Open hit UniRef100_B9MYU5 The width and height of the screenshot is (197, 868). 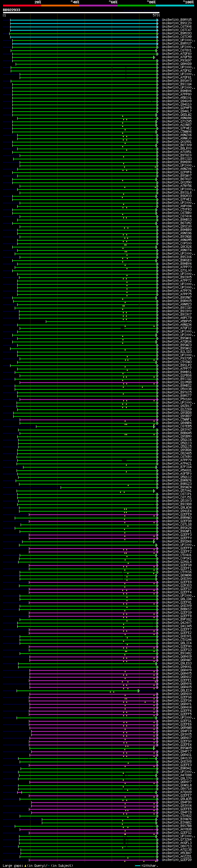tap(177, 20)
